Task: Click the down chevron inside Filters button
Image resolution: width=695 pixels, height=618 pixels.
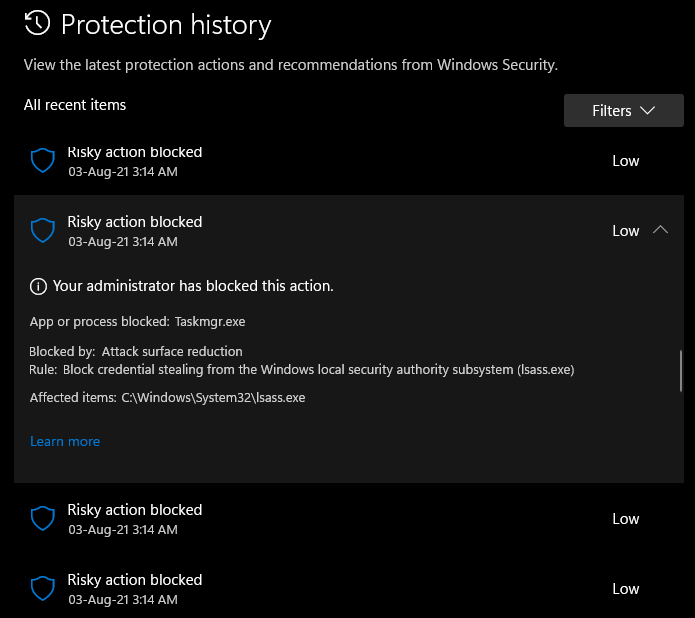Action: pos(647,111)
